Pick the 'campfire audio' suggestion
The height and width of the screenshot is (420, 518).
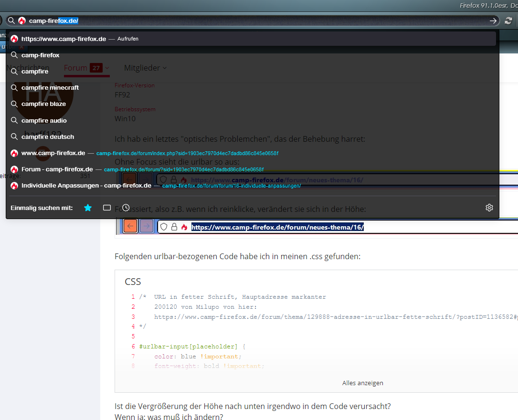tap(44, 121)
